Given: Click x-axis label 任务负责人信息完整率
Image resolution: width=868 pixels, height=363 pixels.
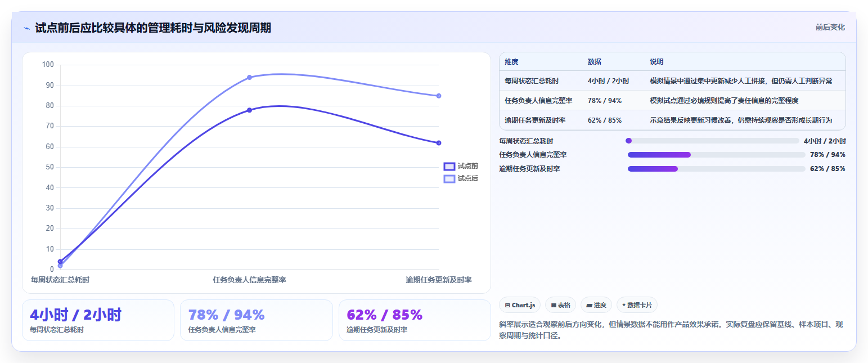Looking at the screenshot, I should pyautogui.click(x=249, y=280).
